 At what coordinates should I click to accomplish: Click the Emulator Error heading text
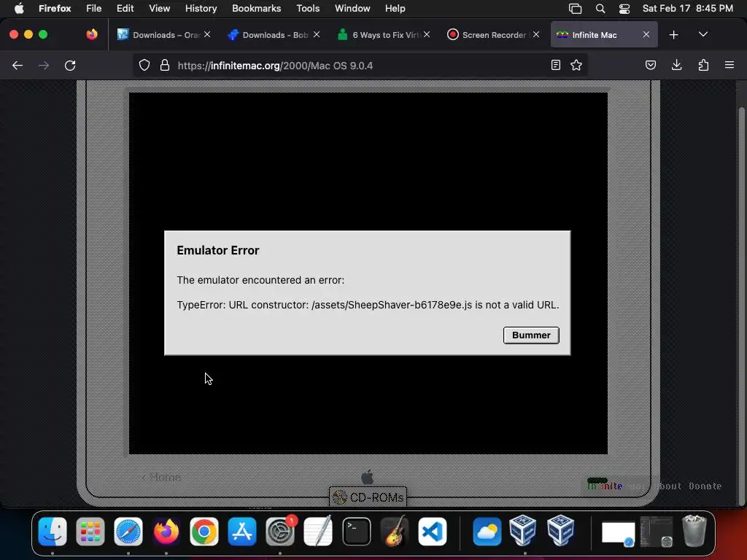(218, 251)
